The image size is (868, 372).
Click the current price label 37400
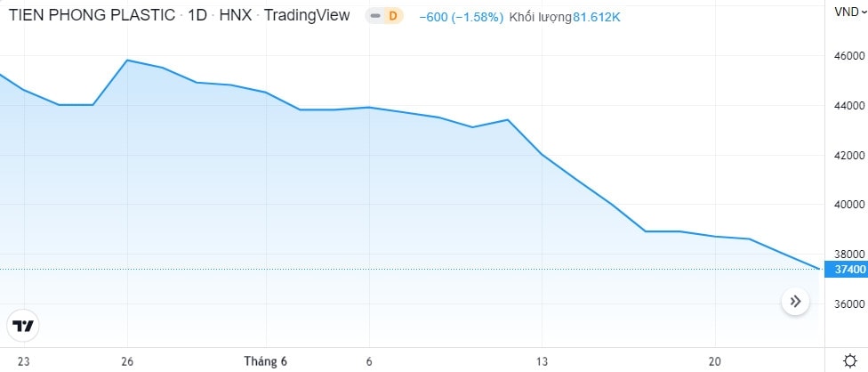[846, 269]
